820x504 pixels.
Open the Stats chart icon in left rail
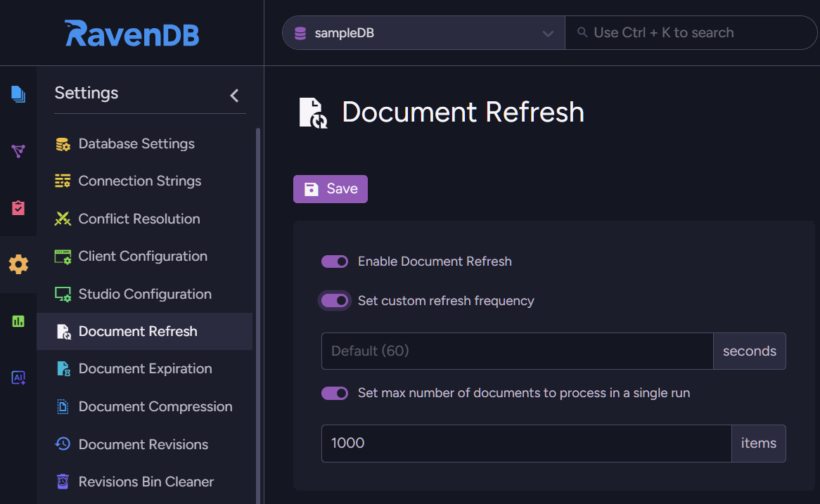[18, 321]
